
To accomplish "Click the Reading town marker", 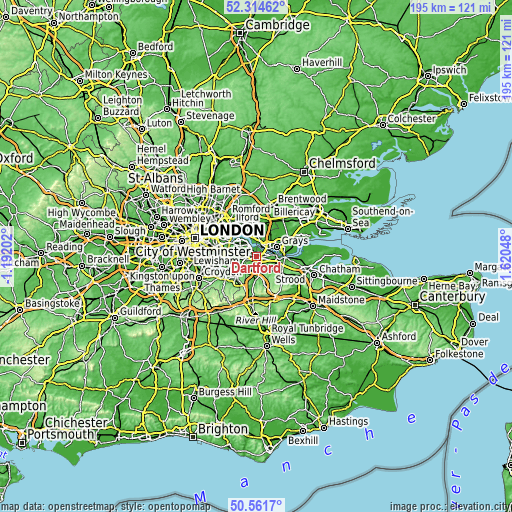I will click(x=41, y=253).
